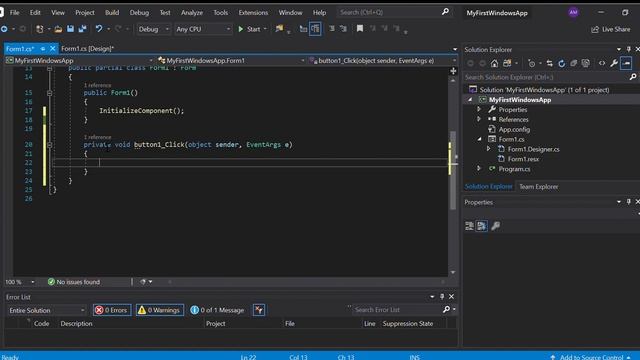
Task: Expand the Properties node in Solution Explorer
Action: click(x=479, y=109)
